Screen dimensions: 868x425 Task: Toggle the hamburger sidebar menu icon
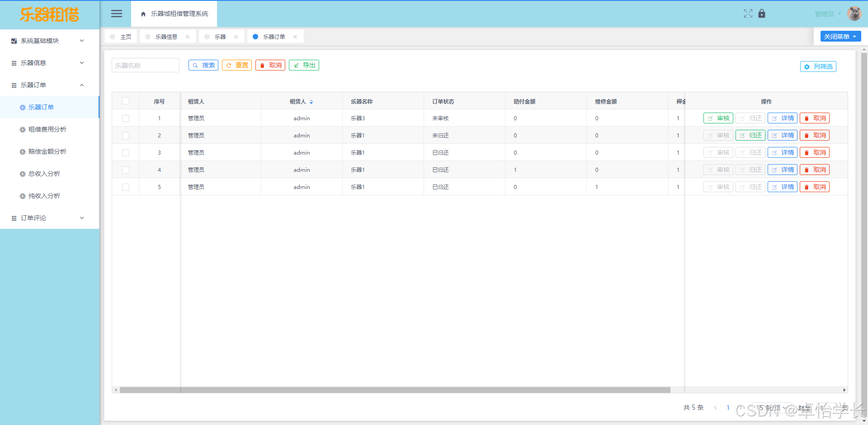(117, 14)
